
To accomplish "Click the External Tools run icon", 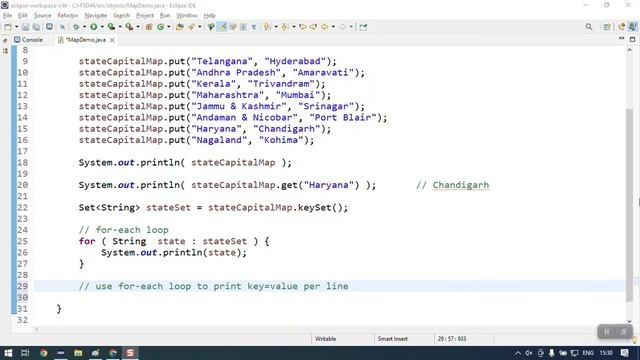I will 129,27.
